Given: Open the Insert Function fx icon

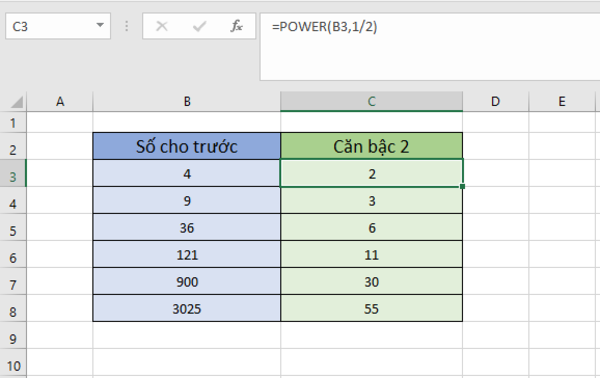Looking at the screenshot, I should click(236, 26).
